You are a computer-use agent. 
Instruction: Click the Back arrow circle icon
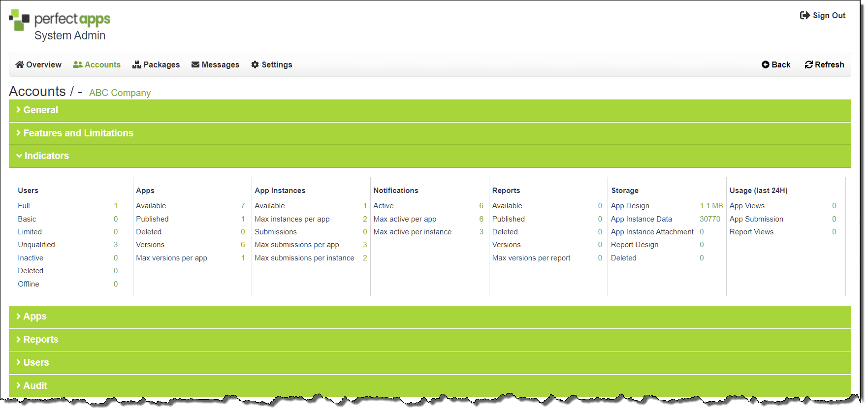click(x=766, y=64)
